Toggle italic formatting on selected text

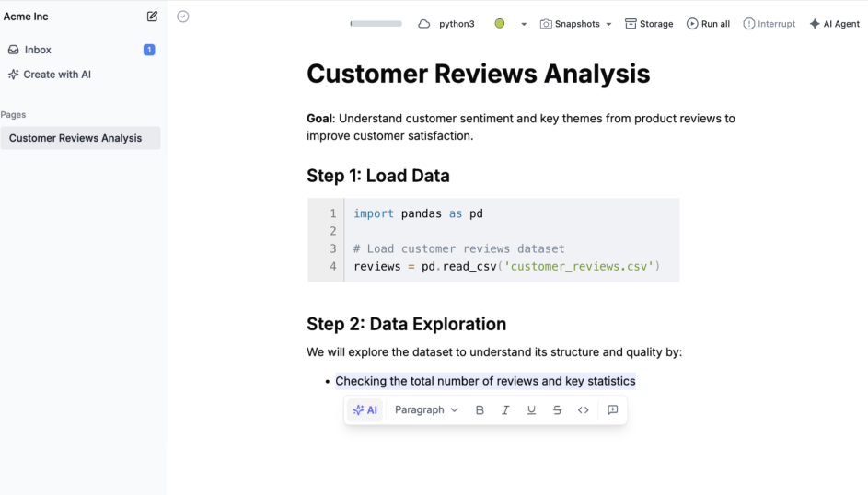[505, 410]
